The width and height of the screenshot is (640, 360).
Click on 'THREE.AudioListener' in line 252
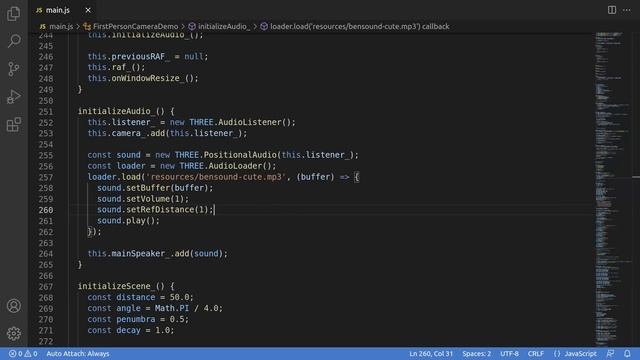(235, 122)
